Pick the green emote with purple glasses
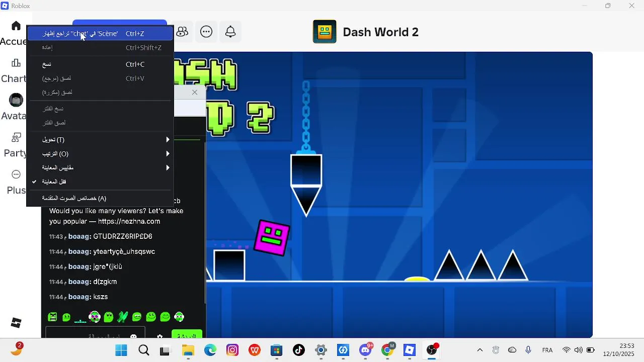The image size is (644, 362). click(95, 317)
